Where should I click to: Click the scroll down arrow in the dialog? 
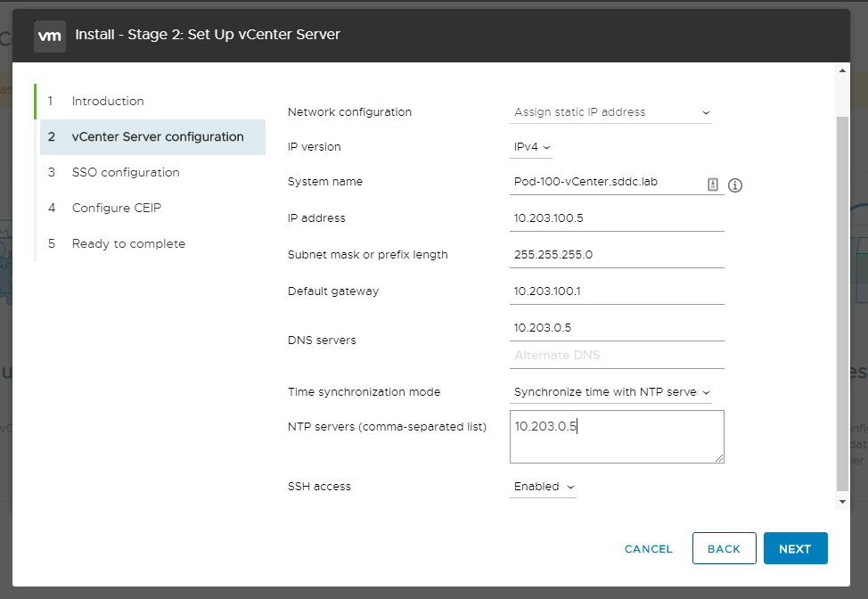click(x=843, y=502)
